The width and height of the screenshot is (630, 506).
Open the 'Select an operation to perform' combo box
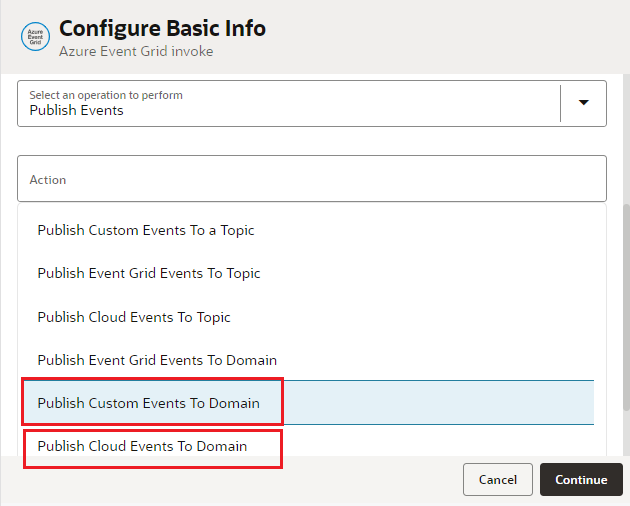(290, 103)
